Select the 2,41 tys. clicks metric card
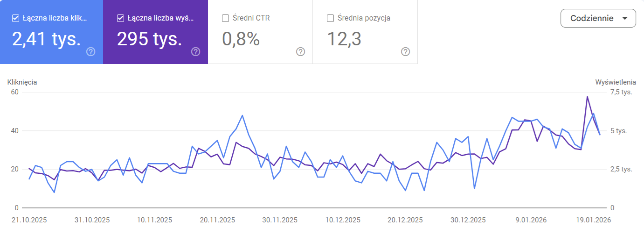The height and width of the screenshot is (235, 644). pyautogui.click(x=47, y=39)
